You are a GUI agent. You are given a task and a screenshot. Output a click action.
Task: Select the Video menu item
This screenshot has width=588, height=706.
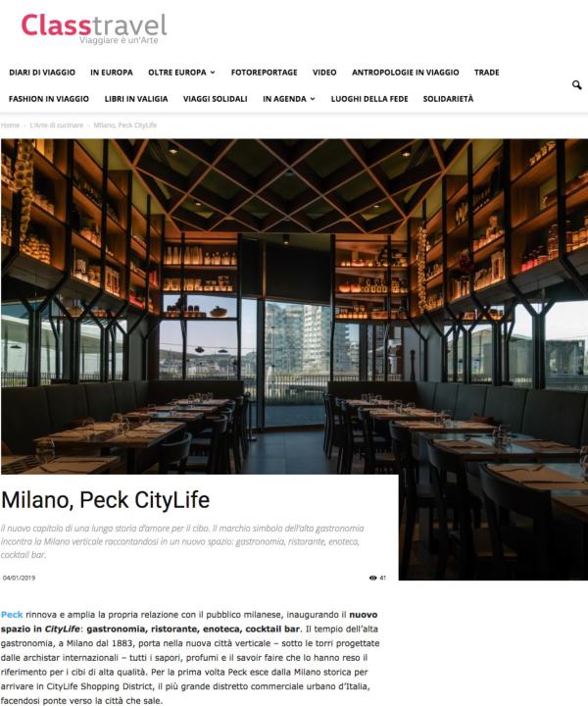(324, 72)
